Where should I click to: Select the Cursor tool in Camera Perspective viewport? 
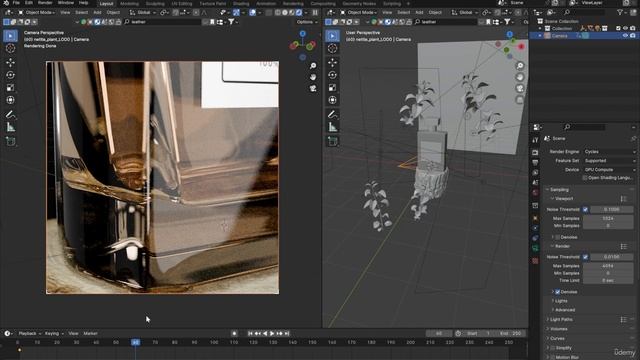pos(11,48)
